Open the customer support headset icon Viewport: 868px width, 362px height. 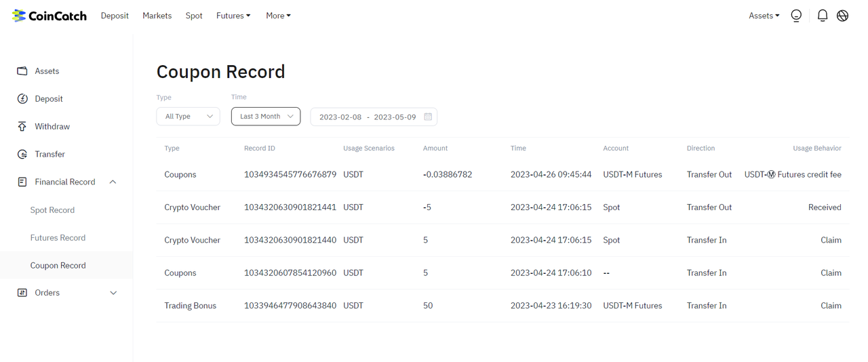pyautogui.click(x=796, y=16)
